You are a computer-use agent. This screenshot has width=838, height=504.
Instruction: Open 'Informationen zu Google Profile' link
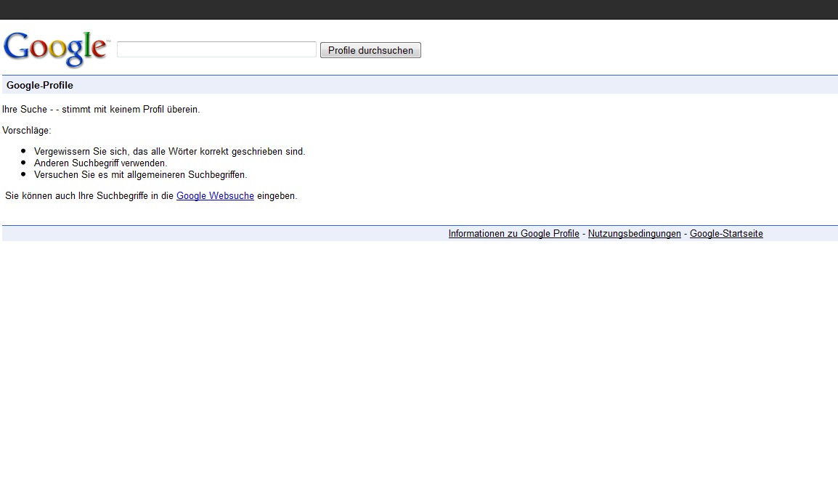point(513,234)
